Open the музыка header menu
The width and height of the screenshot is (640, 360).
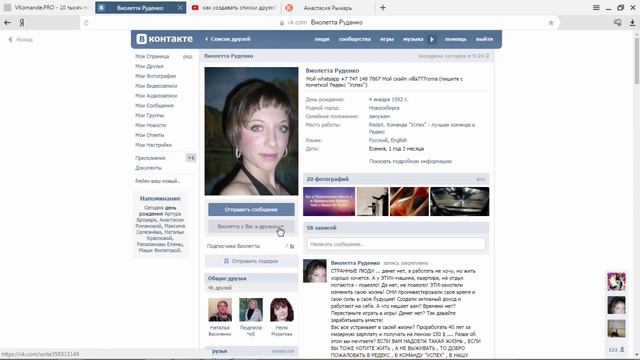click(x=413, y=39)
